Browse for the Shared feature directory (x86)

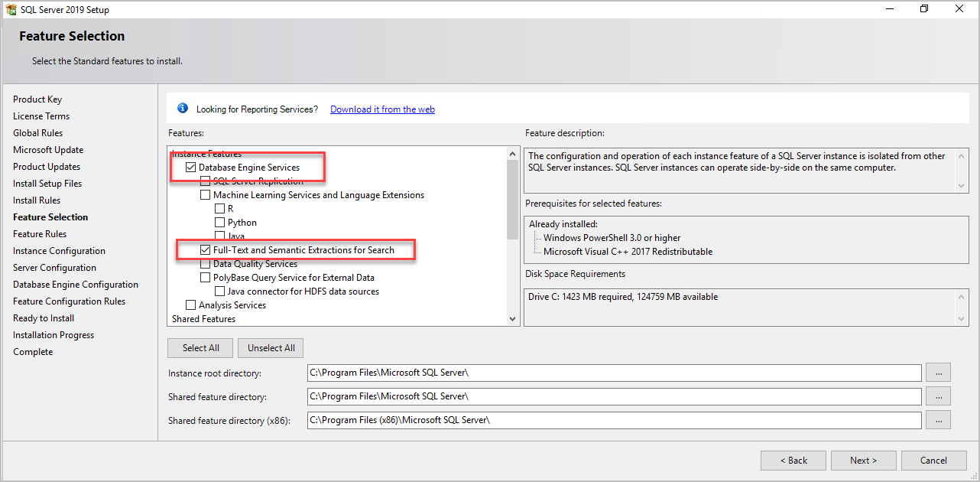click(x=938, y=419)
